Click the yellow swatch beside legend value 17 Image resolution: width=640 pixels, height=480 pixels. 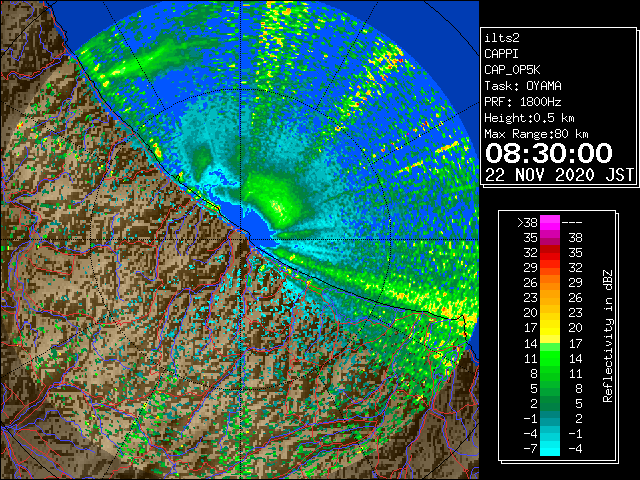[550, 328]
